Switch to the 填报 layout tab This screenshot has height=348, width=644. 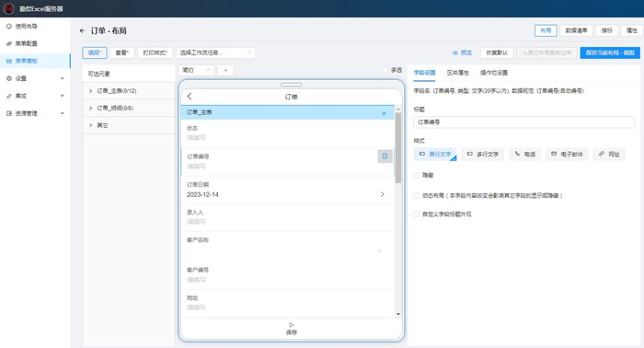95,52
